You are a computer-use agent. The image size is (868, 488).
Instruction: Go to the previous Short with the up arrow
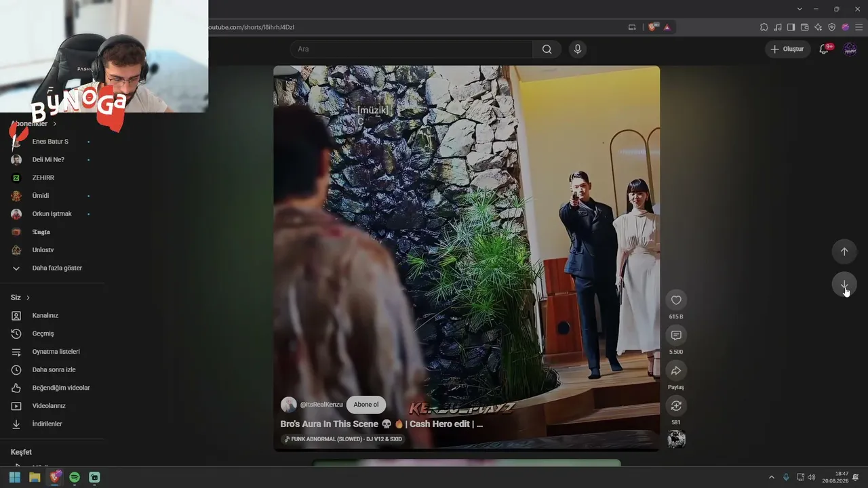coord(844,251)
